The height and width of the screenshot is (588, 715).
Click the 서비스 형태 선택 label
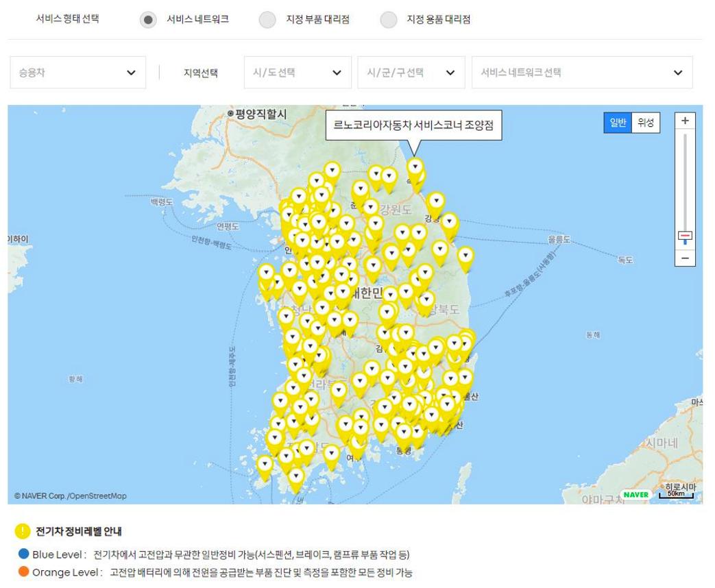click(67, 19)
